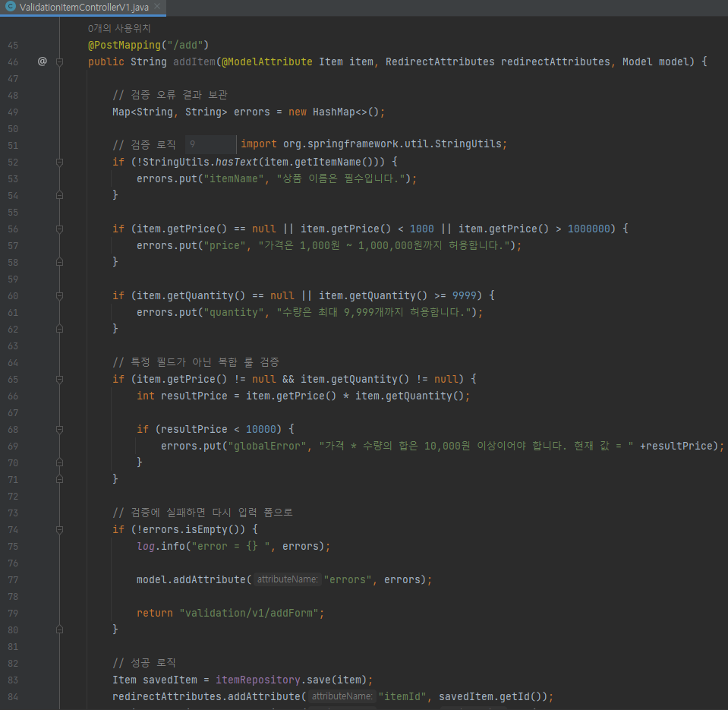Click the itemRepository field on line 83
Viewport: 728px width, 710px height.
257,680
